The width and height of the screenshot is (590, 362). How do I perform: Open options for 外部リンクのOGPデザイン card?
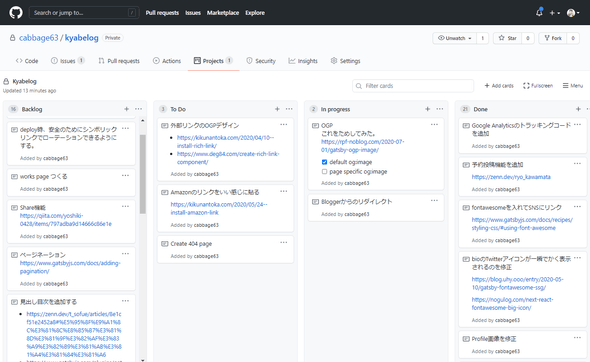coord(284,125)
